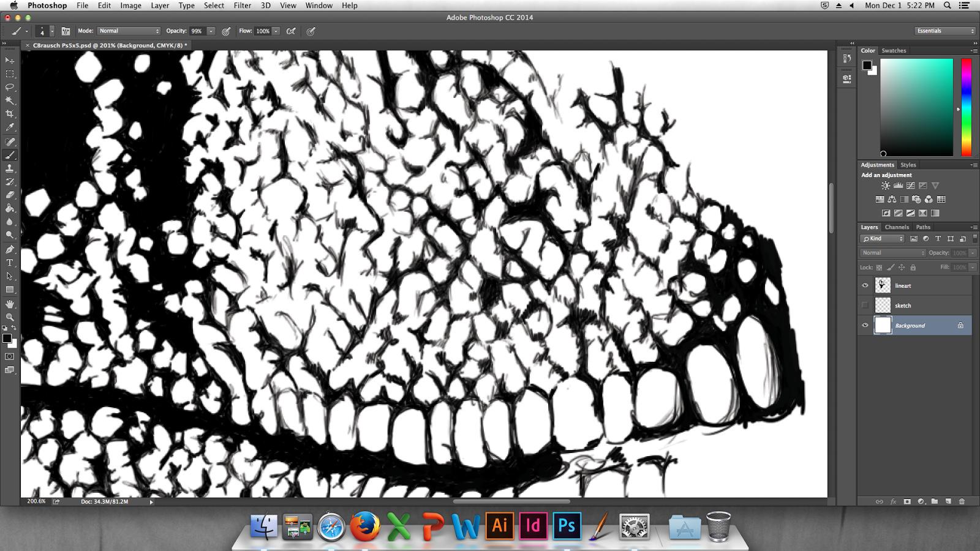980x551 pixels.
Task: Toggle the layer filter switch
Action: point(974,238)
